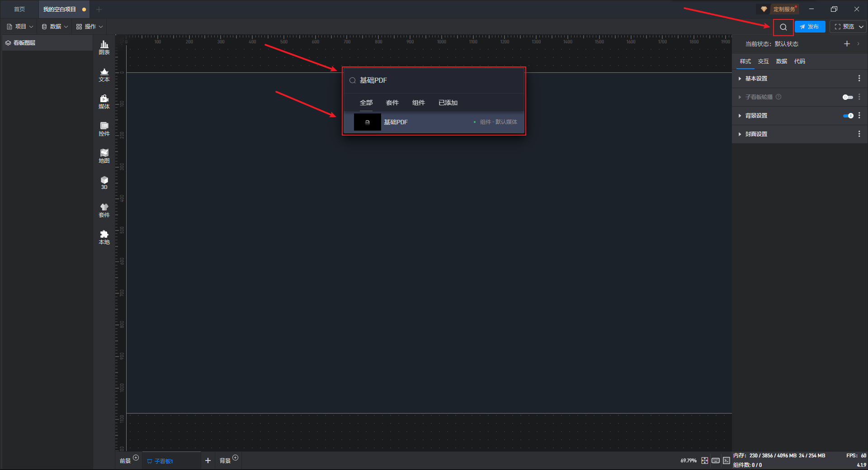Open the 操作 dropdown menu
Viewport: 868px width, 470px height.
tap(90, 27)
